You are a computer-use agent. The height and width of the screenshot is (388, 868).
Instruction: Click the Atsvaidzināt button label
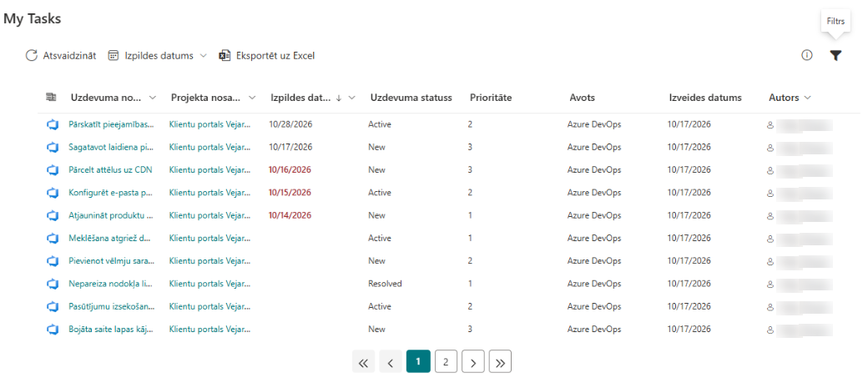pos(69,55)
